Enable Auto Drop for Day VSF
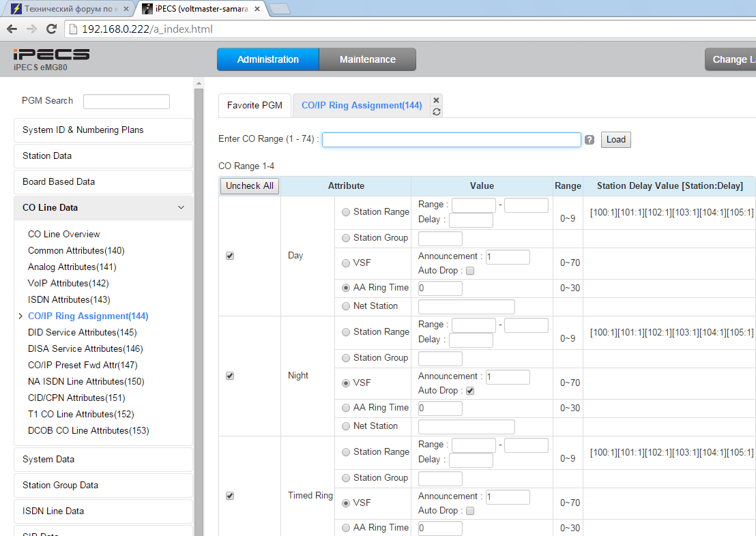 469,271
